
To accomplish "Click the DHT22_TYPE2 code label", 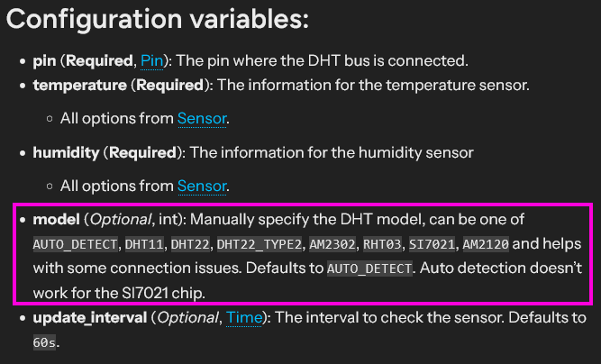I will coord(257,245).
